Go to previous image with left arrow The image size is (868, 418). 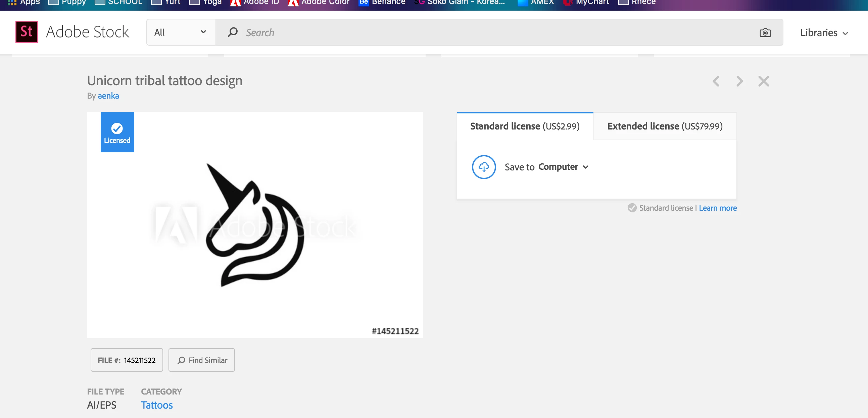click(716, 81)
